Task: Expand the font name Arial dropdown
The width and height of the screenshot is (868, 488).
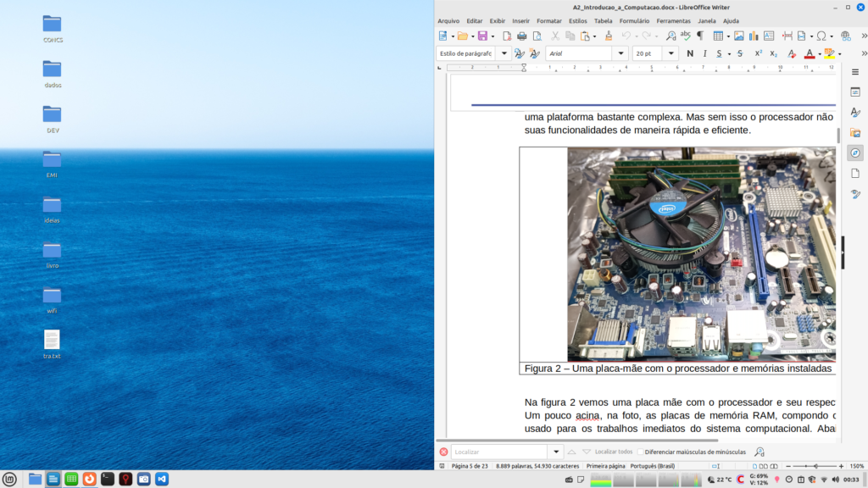Action: [620, 53]
